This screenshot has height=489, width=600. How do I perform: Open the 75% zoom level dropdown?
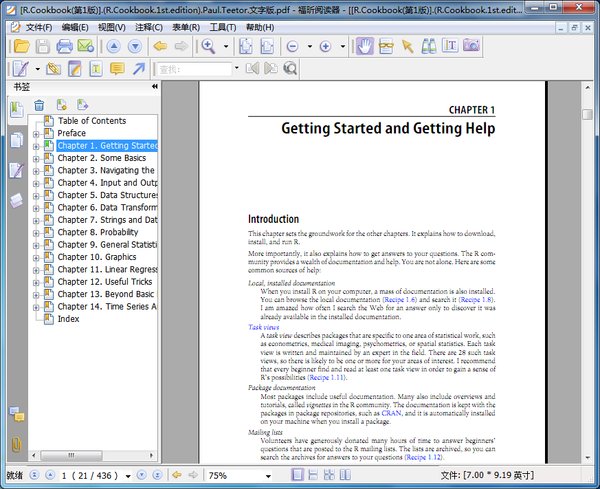coord(268,476)
